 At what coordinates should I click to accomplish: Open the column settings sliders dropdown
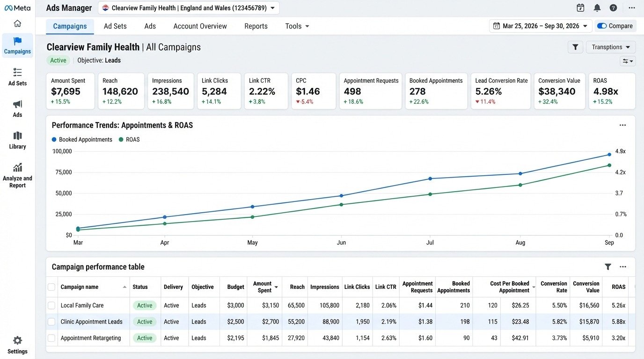[628, 61]
